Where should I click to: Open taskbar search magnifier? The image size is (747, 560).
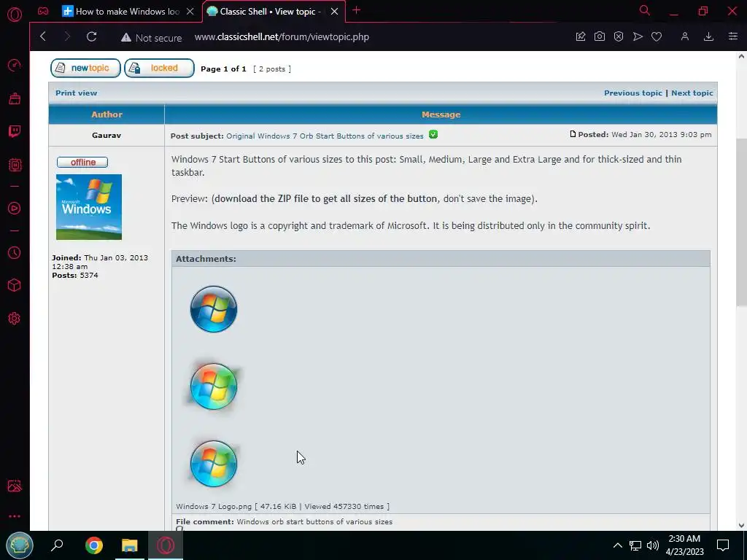pos(57,545)
